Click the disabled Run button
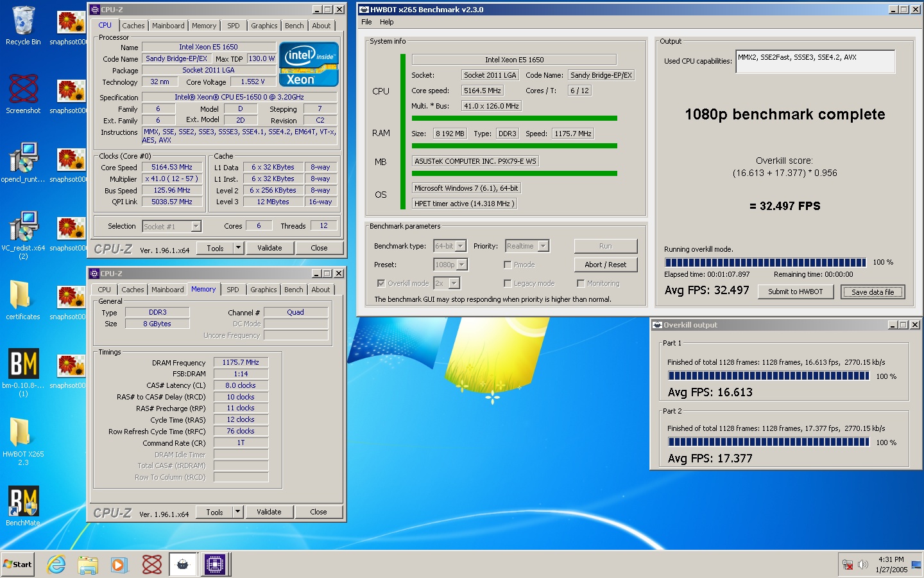 coord(606,246)
